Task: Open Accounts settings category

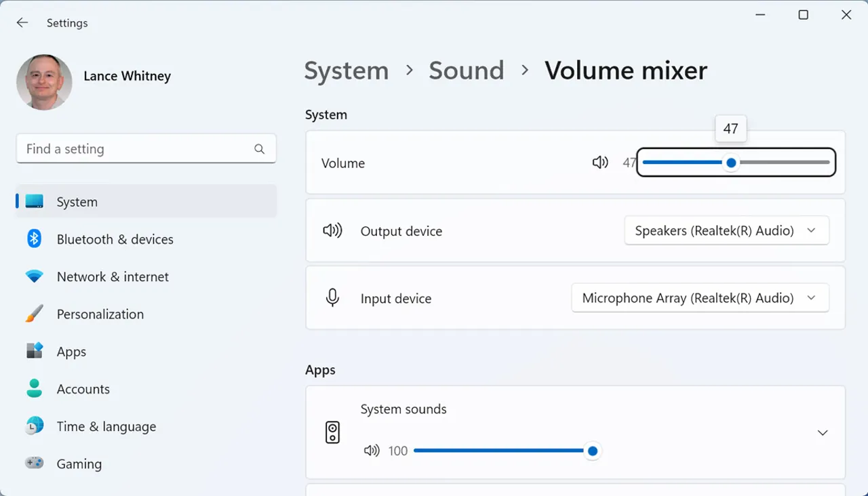Action: coord(83,389)
